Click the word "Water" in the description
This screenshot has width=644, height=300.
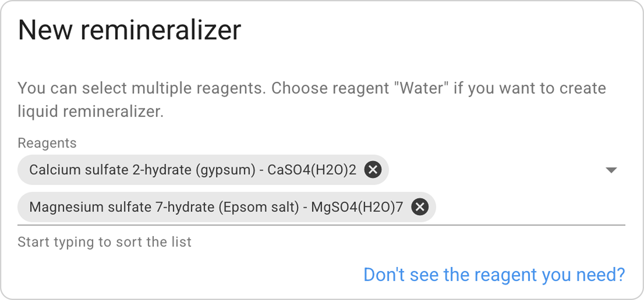(x=421, y=88)
